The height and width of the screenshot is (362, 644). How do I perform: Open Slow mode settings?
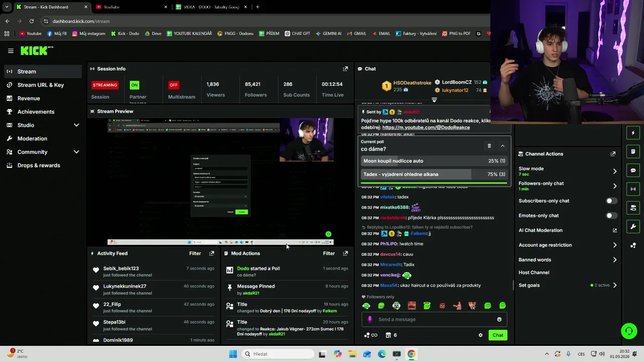click(x=568, y=171)
